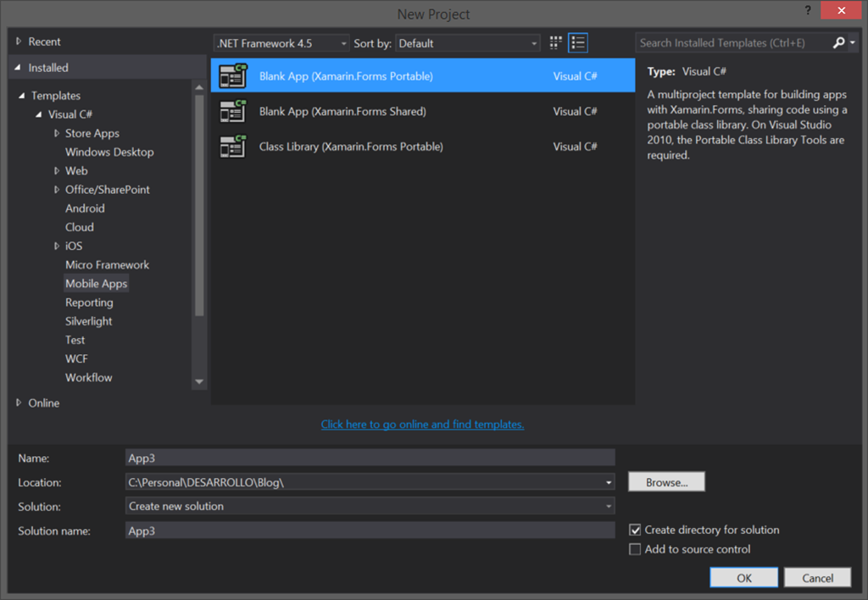Click the templates tree scrollbar thumb
868x600 pixels.
coord(199,205)
